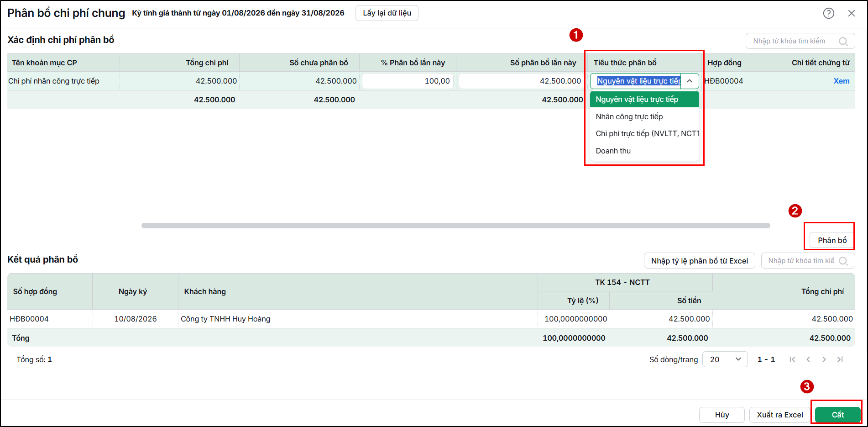Pick Chi phí trực tiếp (NVLTT, NCTT) option
Viewport: 868px width, 427px height.
pyautogui.click(x=644, y=133)
